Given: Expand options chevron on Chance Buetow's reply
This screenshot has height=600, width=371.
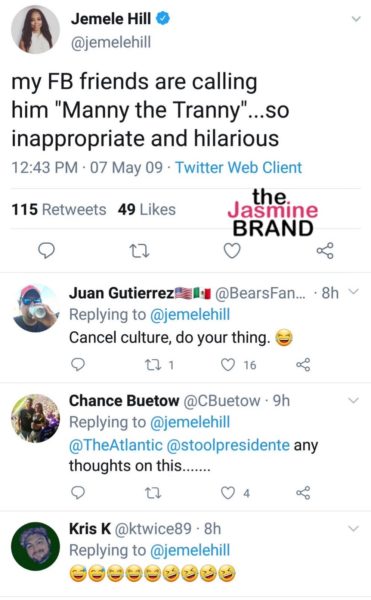Looking at the screenshot, I should click(354, 401).
